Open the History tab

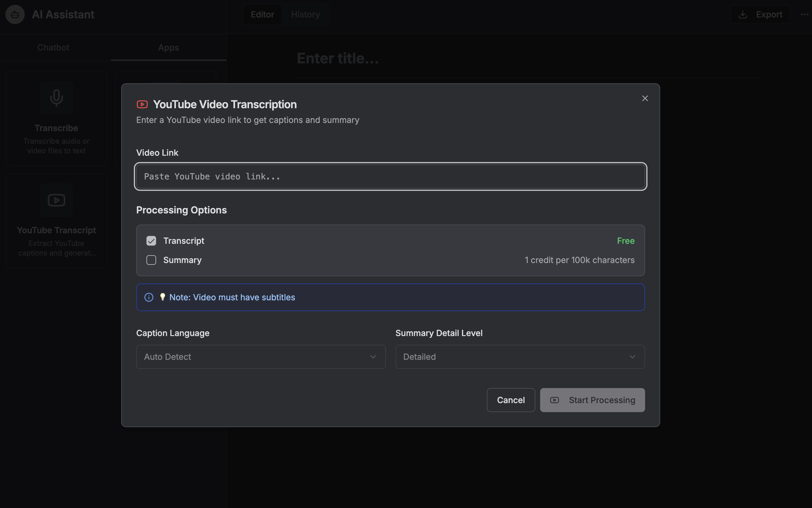(x=305, y=14)
